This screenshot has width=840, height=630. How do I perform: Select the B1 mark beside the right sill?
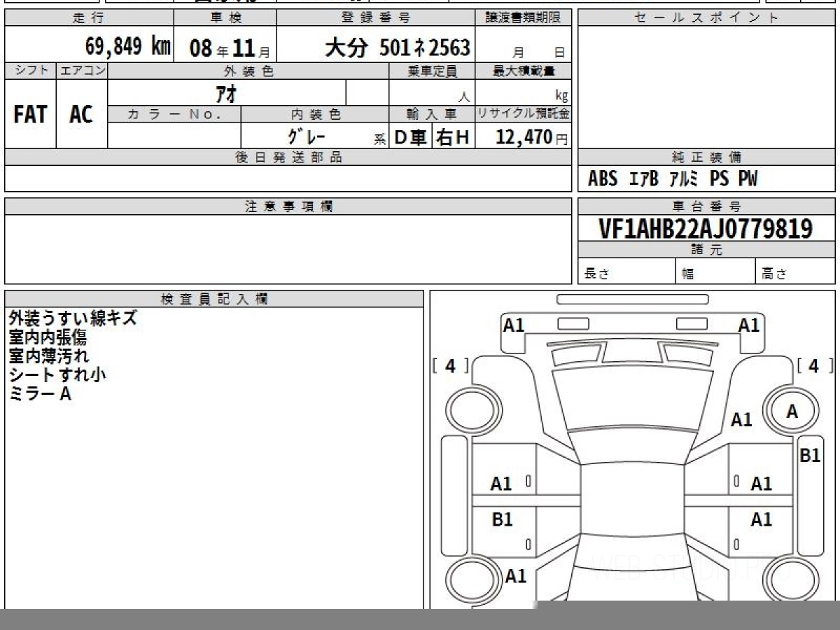pos(810,456)
